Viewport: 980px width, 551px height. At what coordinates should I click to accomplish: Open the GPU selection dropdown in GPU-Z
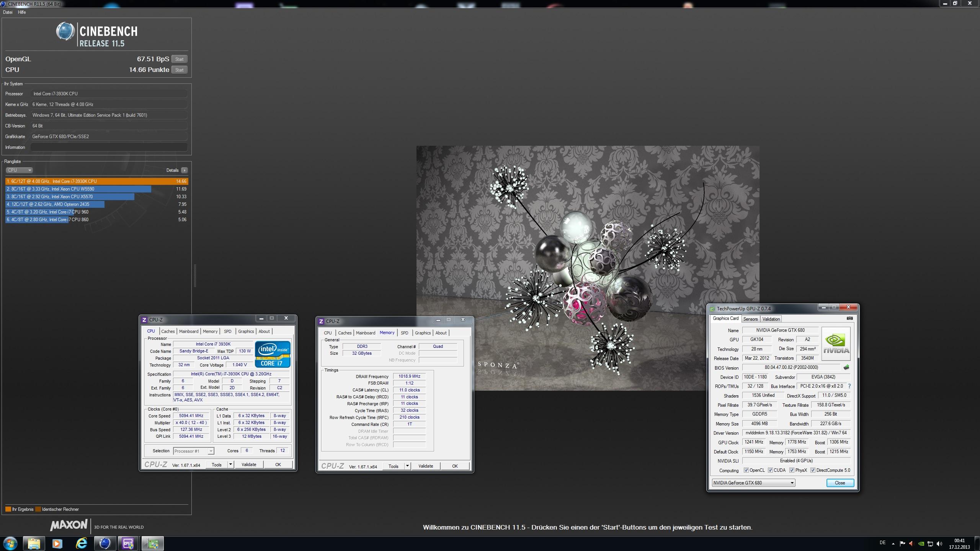point(753,483)
